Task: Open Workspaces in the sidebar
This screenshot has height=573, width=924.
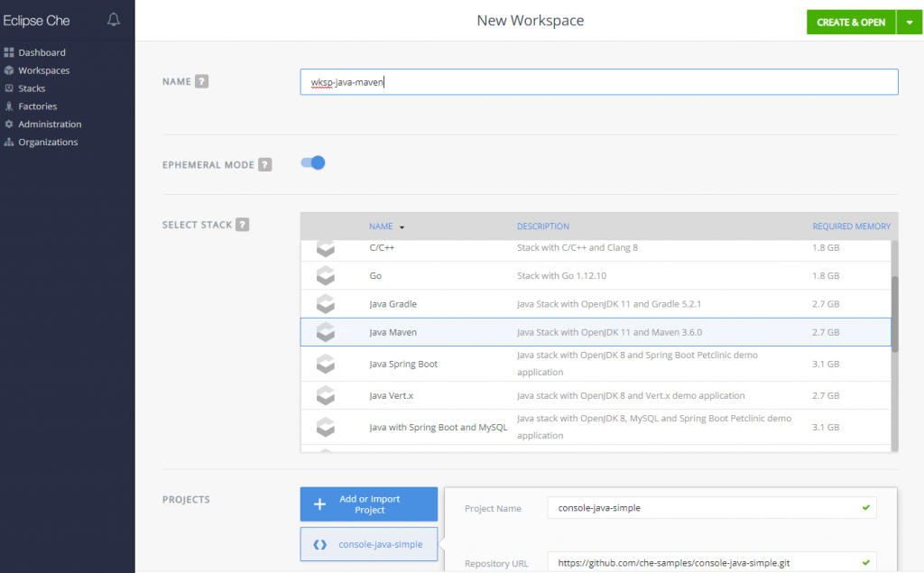Action: pyautogui.click(x=43, y=70)
